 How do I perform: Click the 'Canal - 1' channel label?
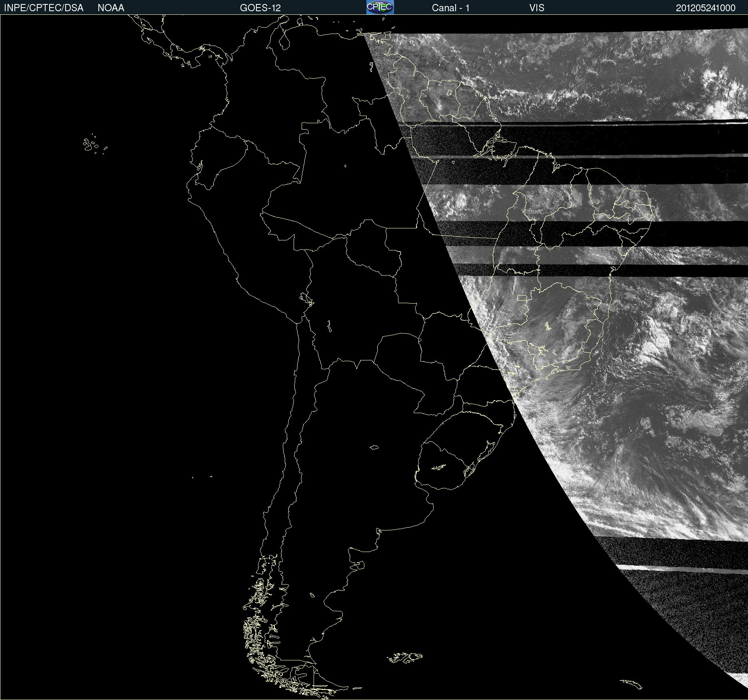tap(450, 8)
